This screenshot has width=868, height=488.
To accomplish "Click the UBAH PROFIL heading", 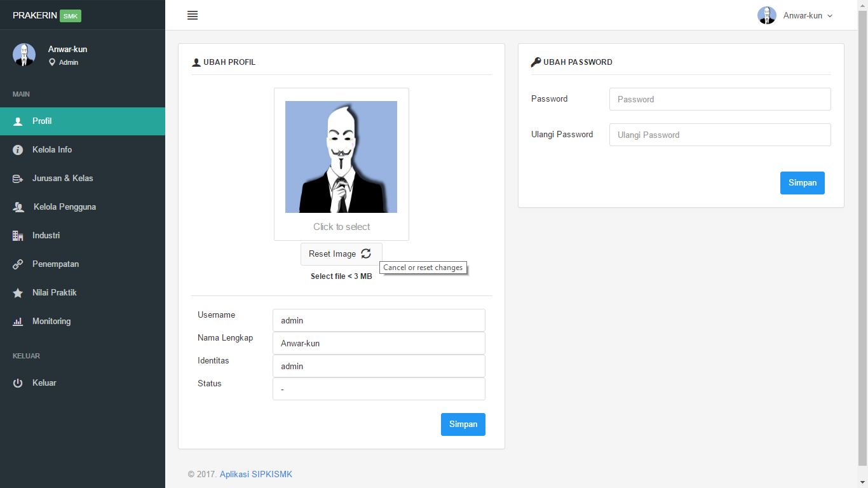I will (x=229, y=62).
